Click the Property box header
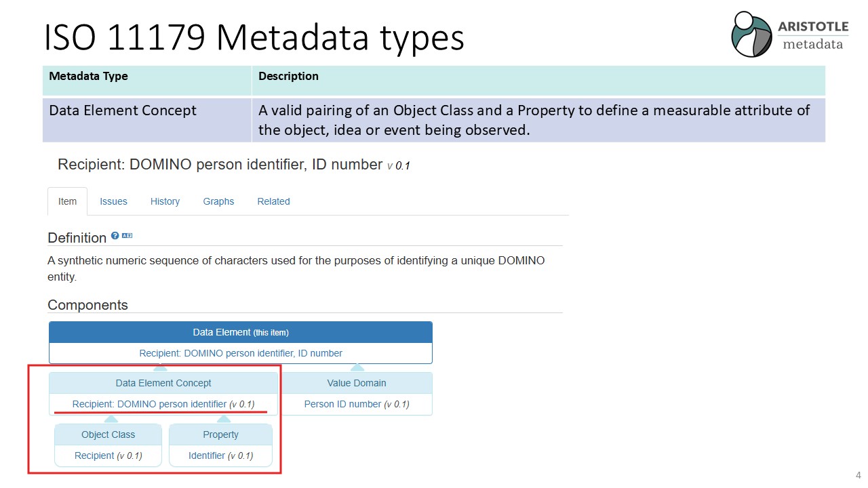This screenshot has height=488, width=868. click(220, 434)
